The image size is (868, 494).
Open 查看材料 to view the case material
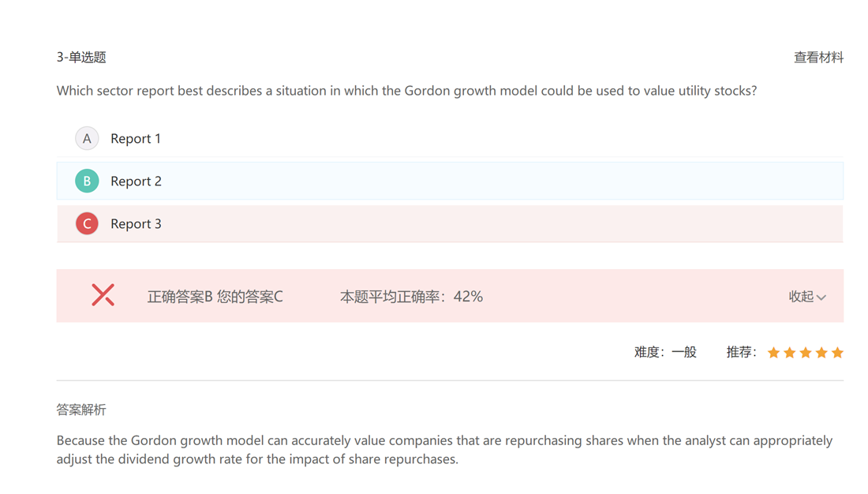tap(819, 57)
